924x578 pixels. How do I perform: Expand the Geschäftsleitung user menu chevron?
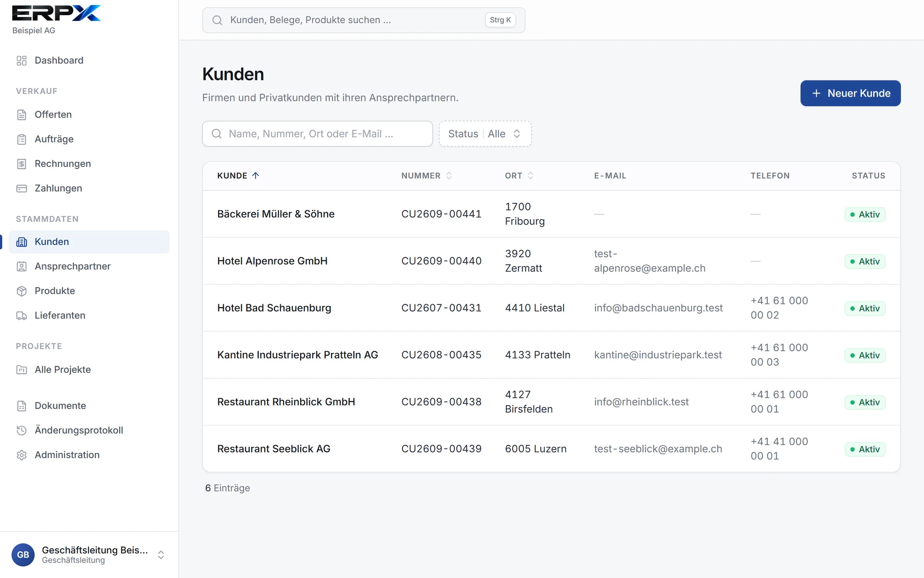pos(161,554)
